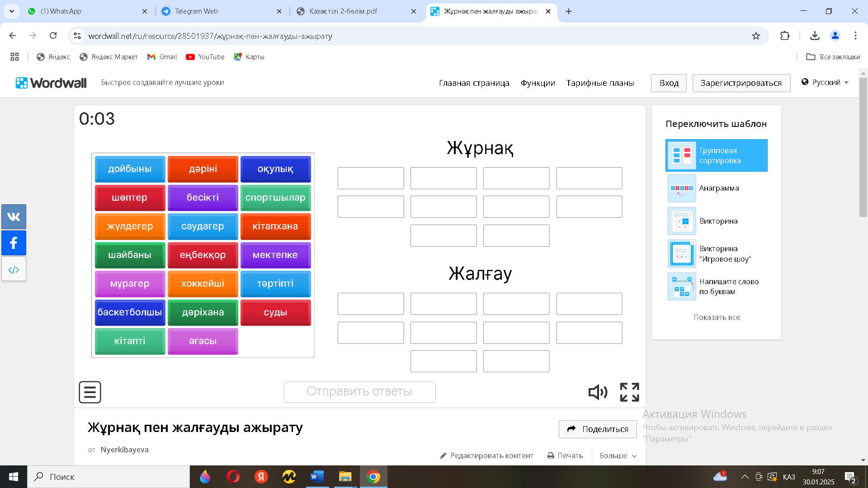
Task: Enter fullscreen mode with the expand-arrows icon
Action: tap(629, 392)
